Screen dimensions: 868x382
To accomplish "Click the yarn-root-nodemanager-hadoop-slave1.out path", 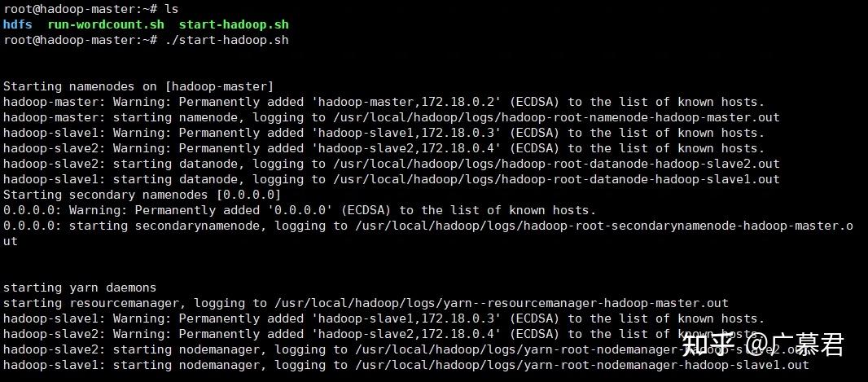I will 582,366.
